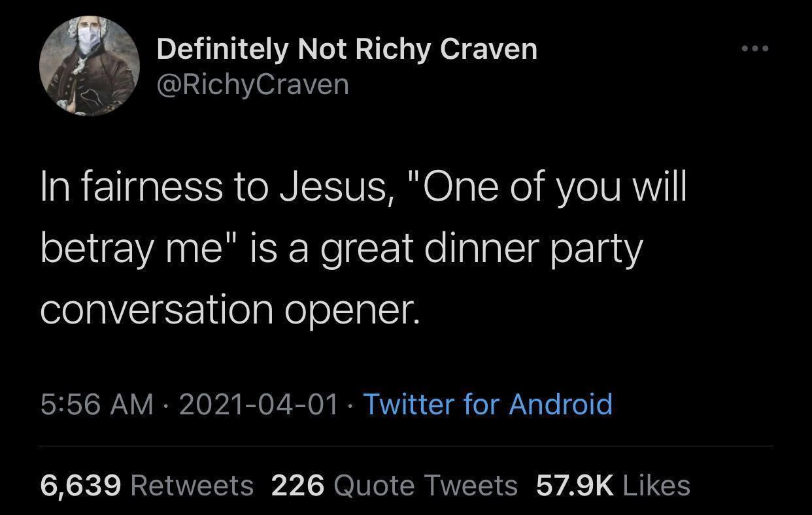Open the Quote Tweets list

click(426, 485)
